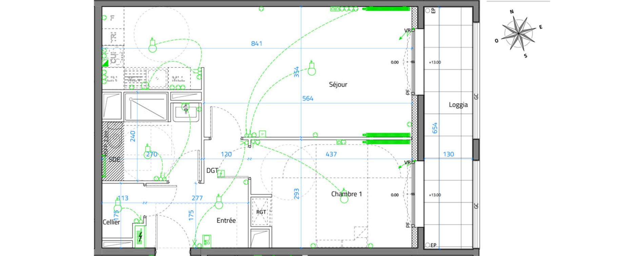Click the Loggia label
This screenshot has width=644, height=256.
click(x=458, y=105)
